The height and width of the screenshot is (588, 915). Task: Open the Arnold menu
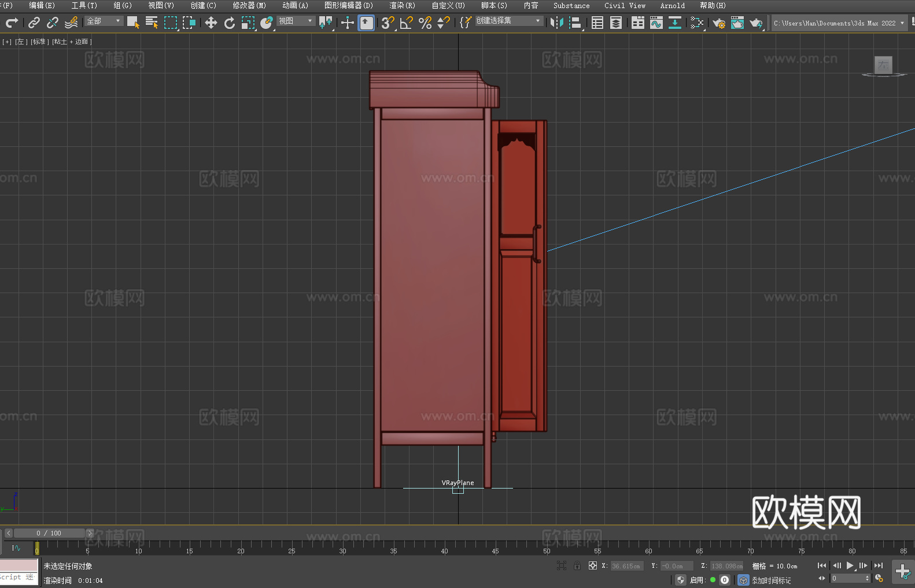pos(672,5)
